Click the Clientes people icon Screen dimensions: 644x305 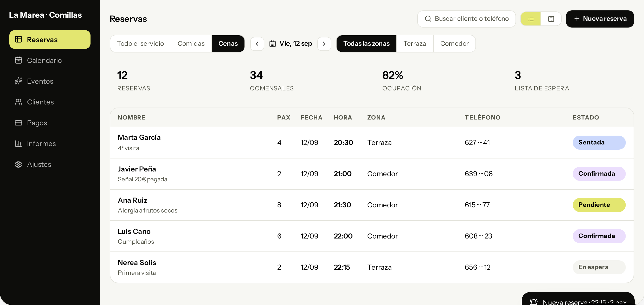tap(18, 102)
